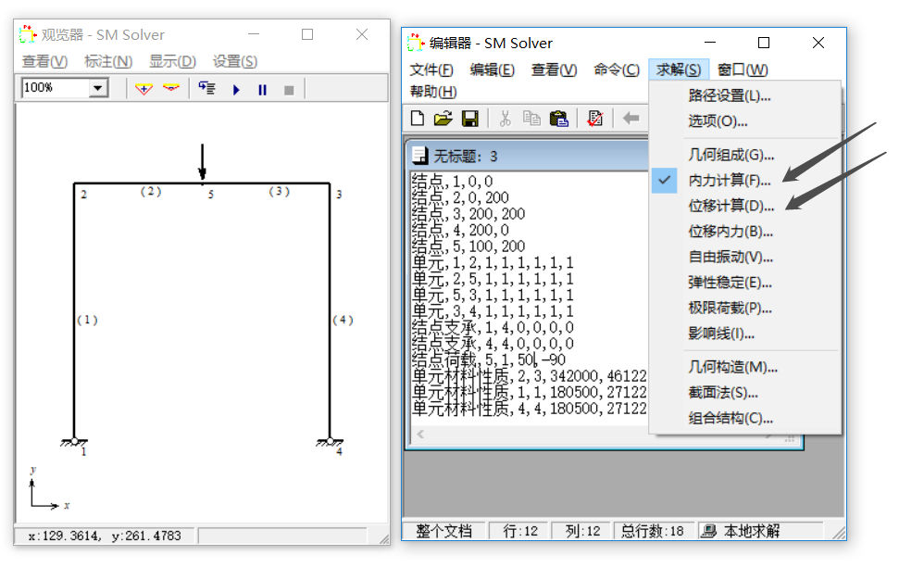Viewport: 924px width, 580px height.
Task: Open the 100% zoom dropdown arrow
Action: pyautogui.click(x=98, y=88)
